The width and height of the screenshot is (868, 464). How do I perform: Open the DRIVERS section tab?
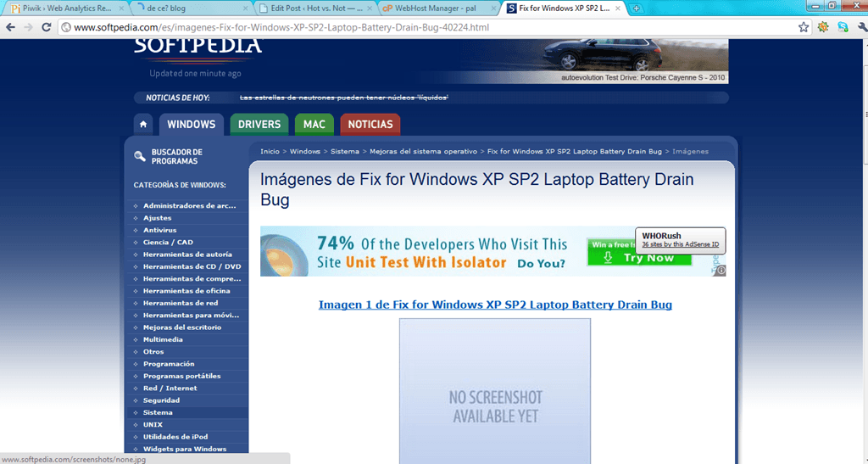coord(259,125)
